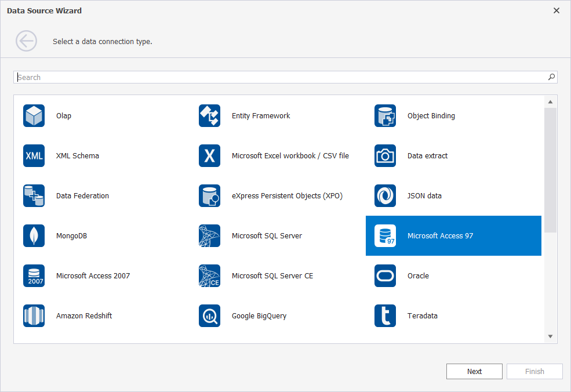Click the Google BigQuery icon
This screenshot has height=392, width=571.
click(x=209, y=316)
